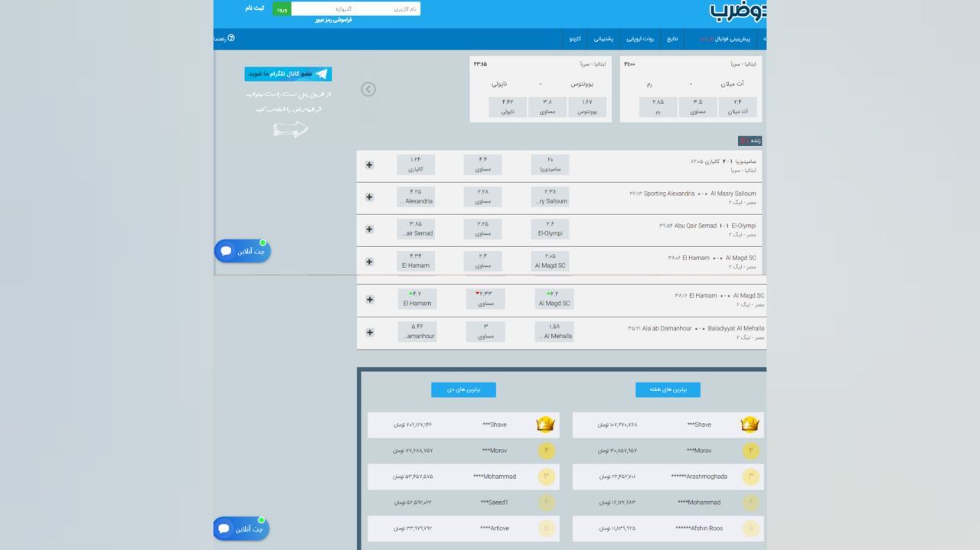Expand the Sampdoria vs Cagliari match row

[x=369, y=165]
